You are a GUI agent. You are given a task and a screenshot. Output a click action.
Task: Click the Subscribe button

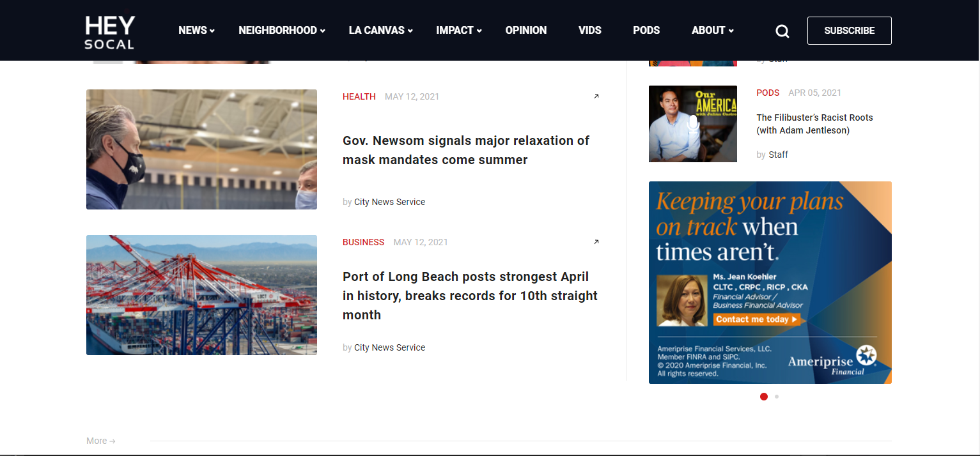click(849, 31)
